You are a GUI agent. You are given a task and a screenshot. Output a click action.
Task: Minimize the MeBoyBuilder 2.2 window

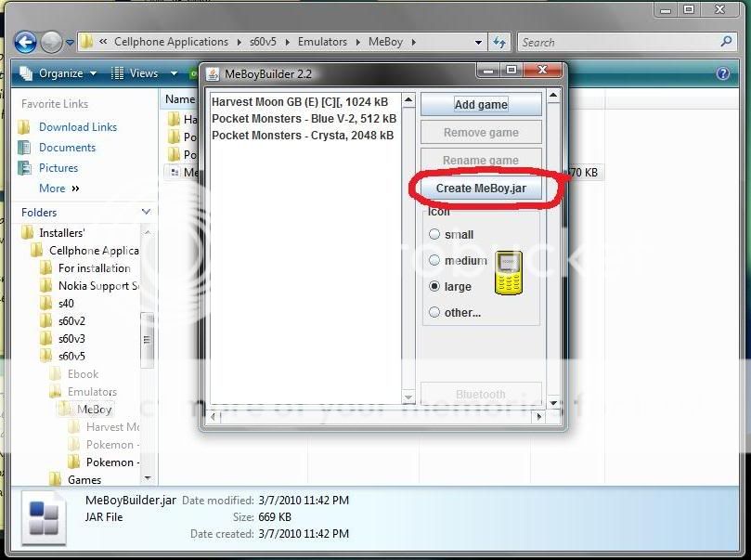point(488,70)
